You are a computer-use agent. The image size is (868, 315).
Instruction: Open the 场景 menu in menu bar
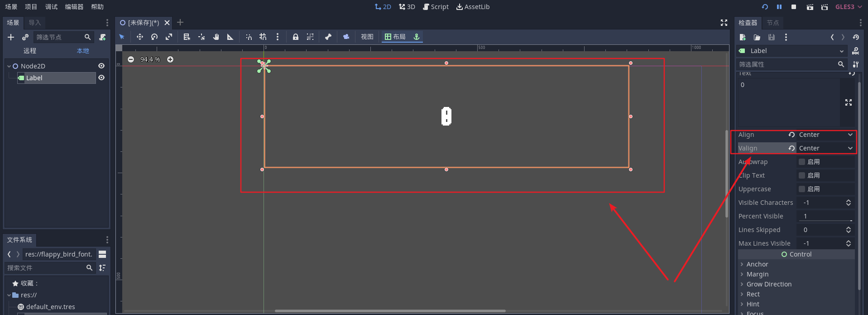coord(11,7)
